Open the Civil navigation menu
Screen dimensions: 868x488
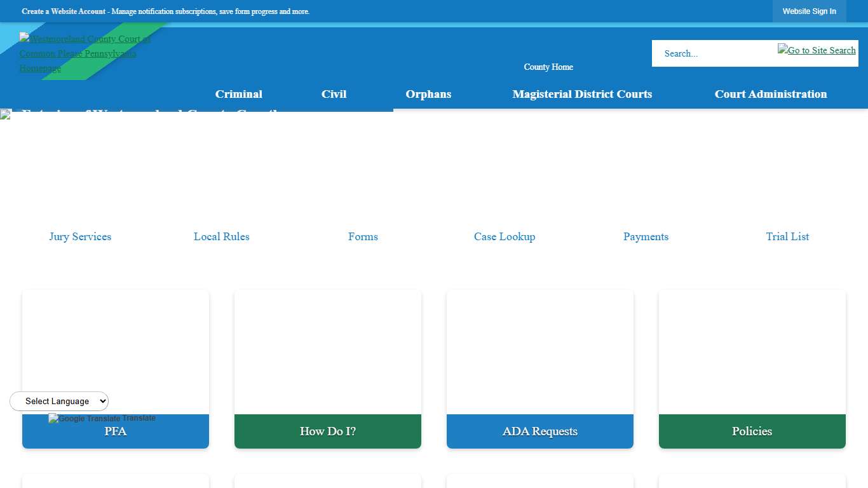[334, 94]
